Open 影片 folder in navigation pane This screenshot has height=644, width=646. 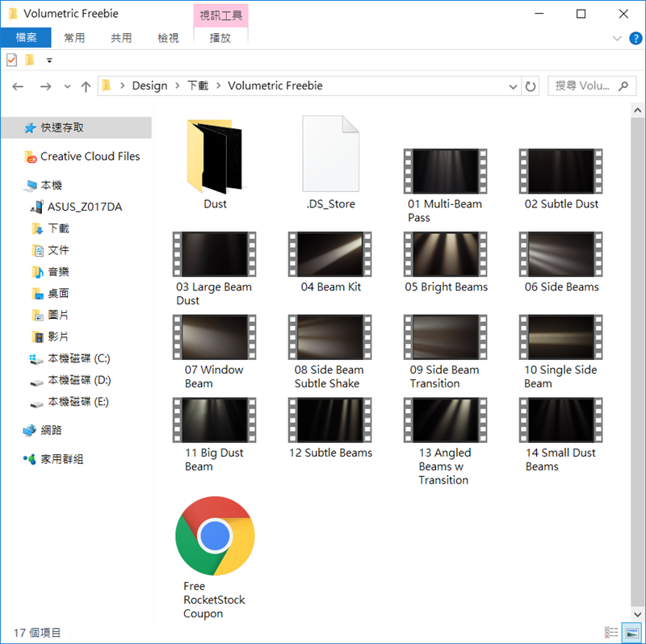(50, 337)
